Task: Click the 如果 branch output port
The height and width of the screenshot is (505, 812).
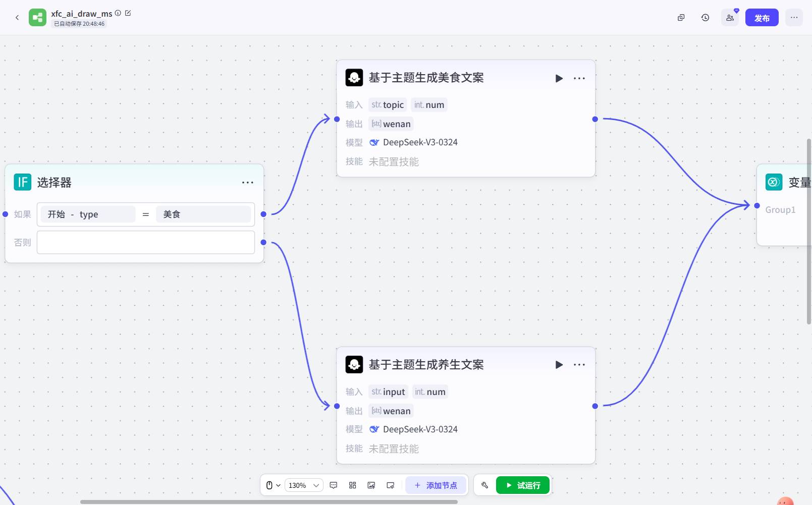Action: point(263,214)
